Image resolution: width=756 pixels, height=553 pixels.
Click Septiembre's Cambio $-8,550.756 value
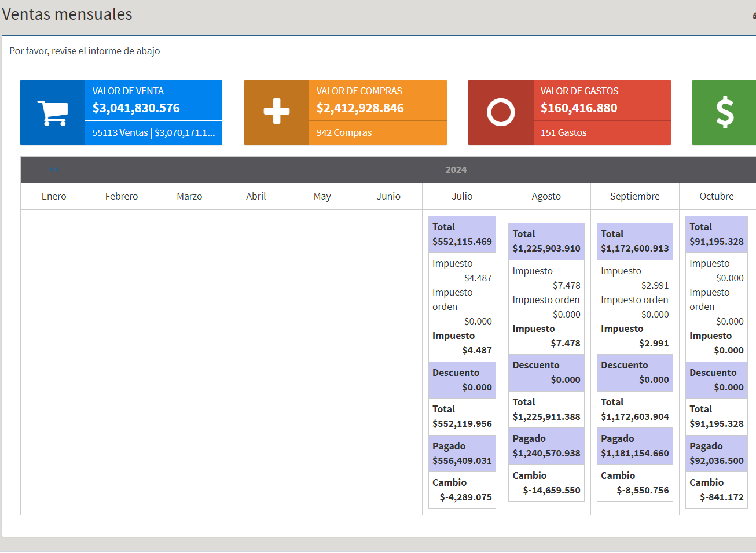pos(643,491)
